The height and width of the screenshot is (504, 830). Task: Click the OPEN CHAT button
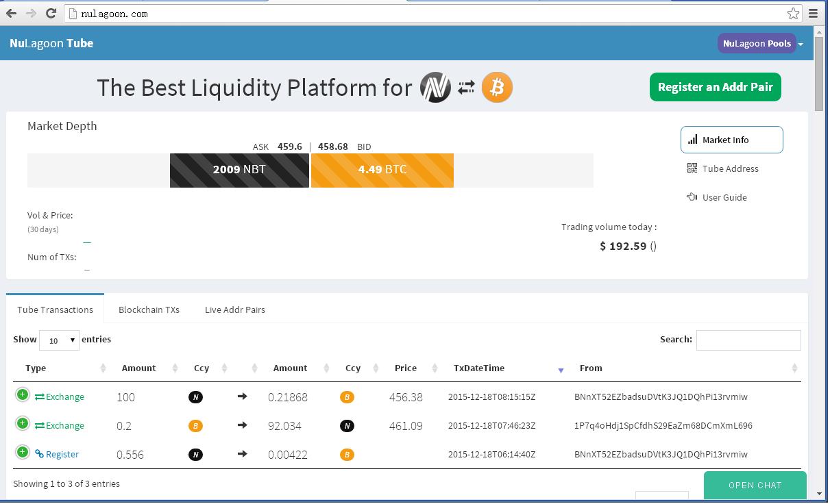[755, 485]
